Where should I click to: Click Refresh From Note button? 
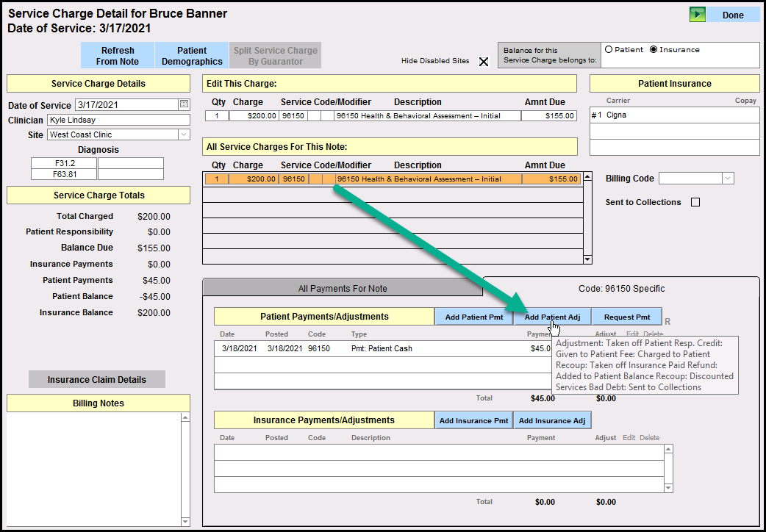coord(118,56)
